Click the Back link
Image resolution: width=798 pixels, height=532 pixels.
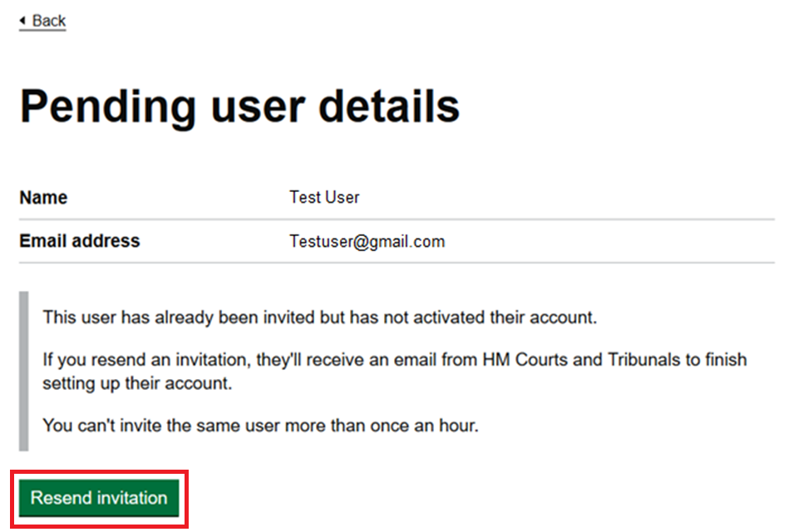click(48, 21)
